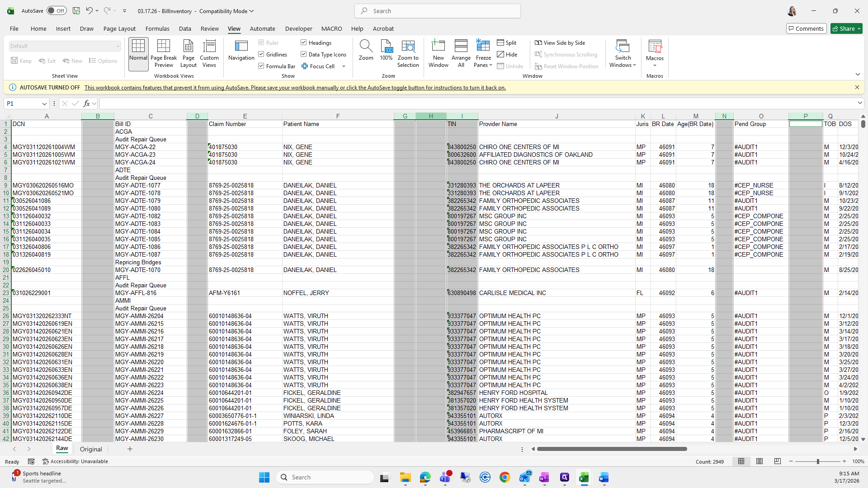Open the Switch Windows dropdown

pos(623,65)
